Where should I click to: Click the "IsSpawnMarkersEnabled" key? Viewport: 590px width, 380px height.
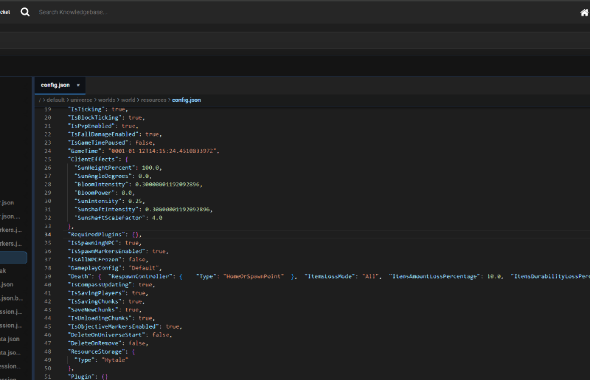[106, 251]
